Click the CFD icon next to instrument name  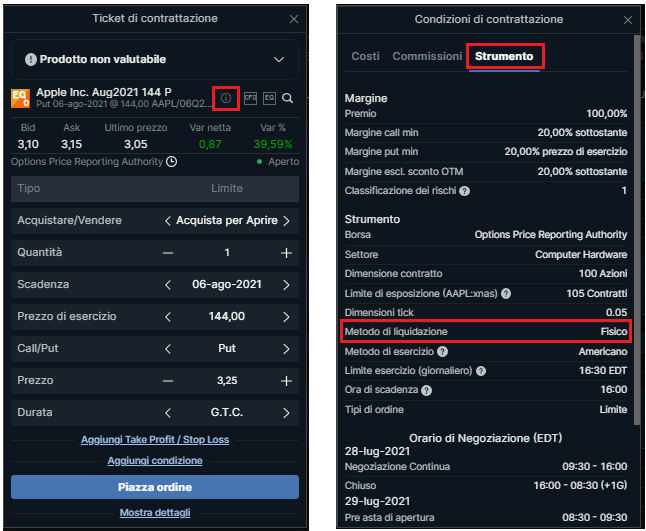[x=250, y=98]
